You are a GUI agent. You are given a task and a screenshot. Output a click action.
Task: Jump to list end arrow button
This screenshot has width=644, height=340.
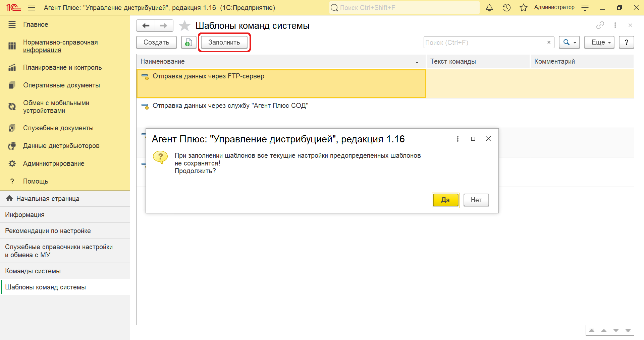(x=628, y=331)
